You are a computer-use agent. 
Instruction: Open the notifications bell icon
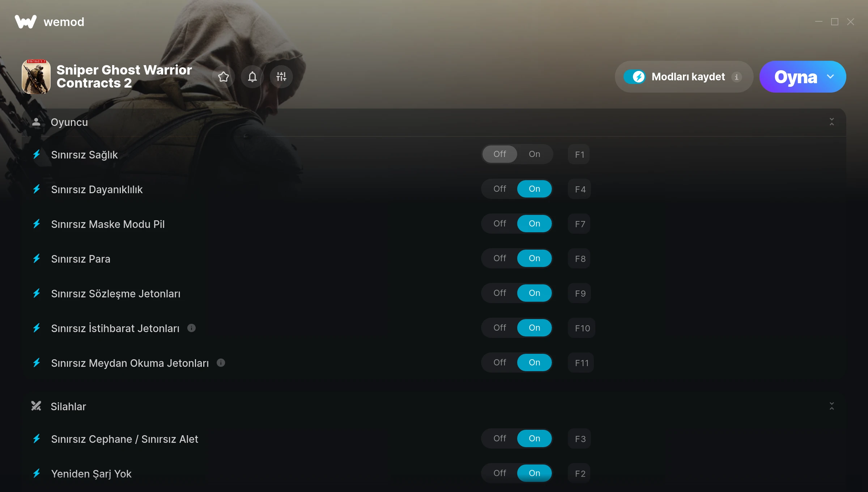tap(252, 77)
